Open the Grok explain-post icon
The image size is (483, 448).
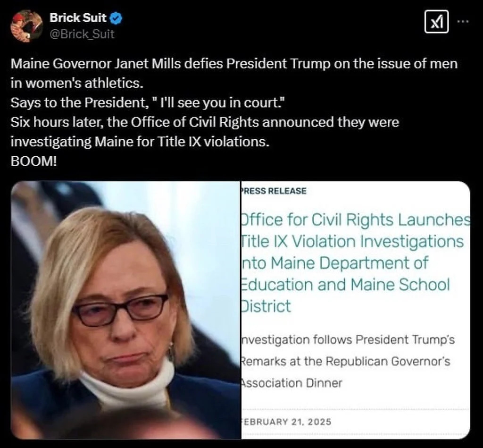(x=436, y=22)
